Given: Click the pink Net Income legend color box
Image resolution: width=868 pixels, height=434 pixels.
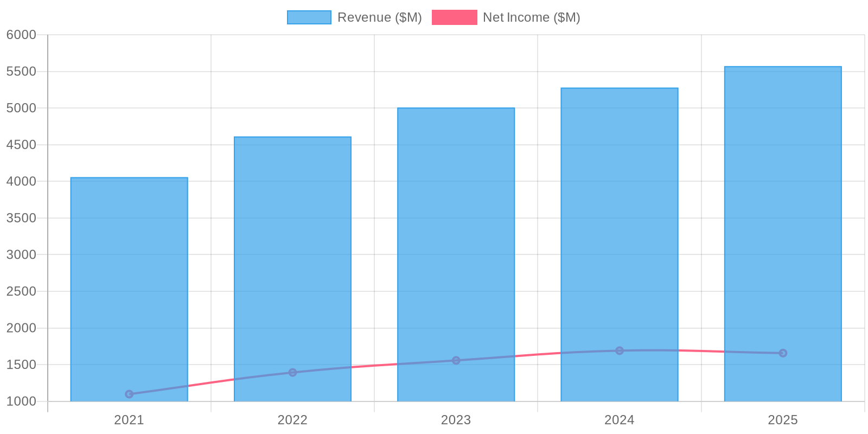Looking at the screenshot, I should coord(454,17).
